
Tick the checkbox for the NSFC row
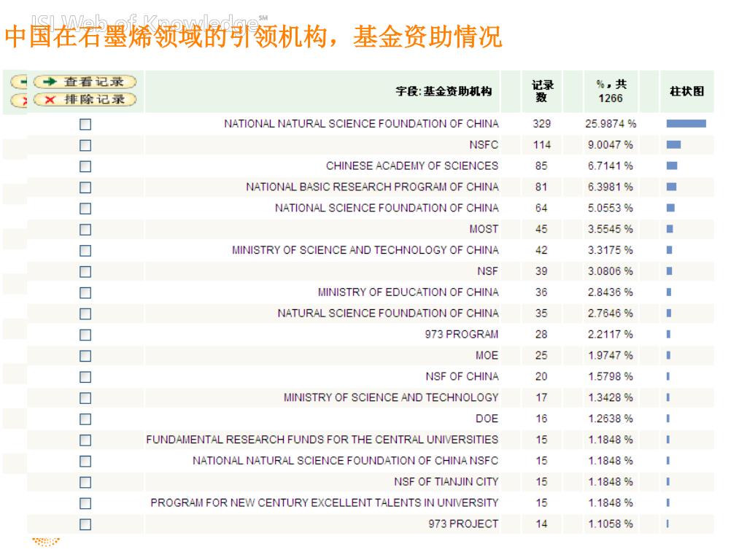point(85,145)
